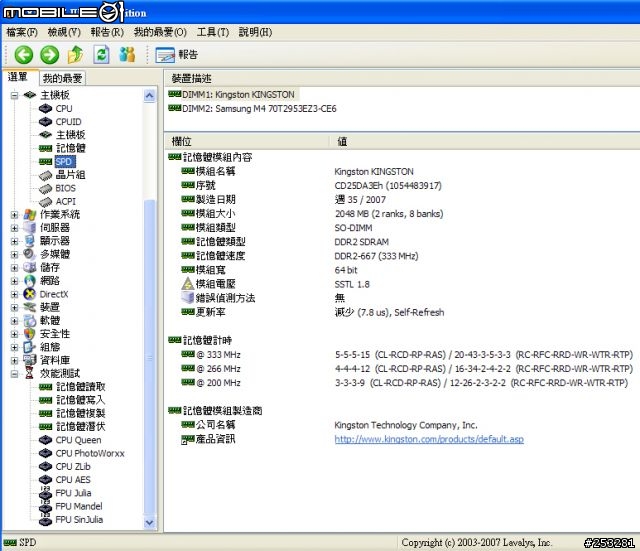
Task: Open the 記憶體寫入 benchmark
Action: [81, 400]
